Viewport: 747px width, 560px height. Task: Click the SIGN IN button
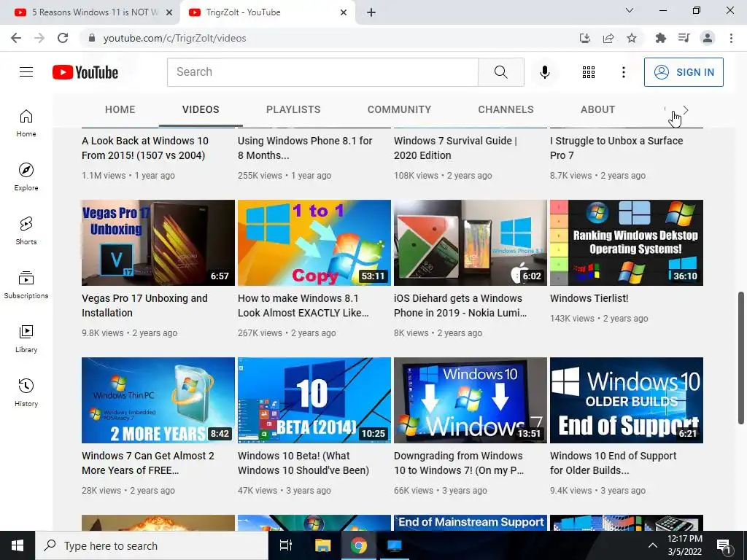[684, 72]
